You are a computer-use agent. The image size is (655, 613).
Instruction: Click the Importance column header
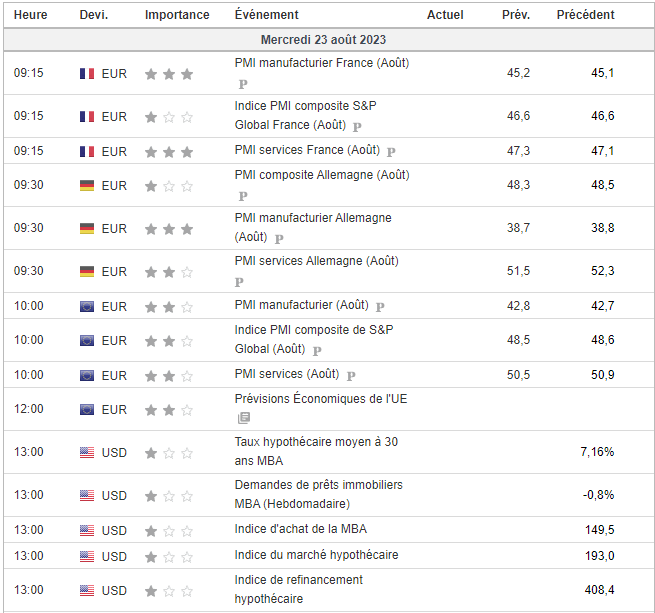pos(177,15)
